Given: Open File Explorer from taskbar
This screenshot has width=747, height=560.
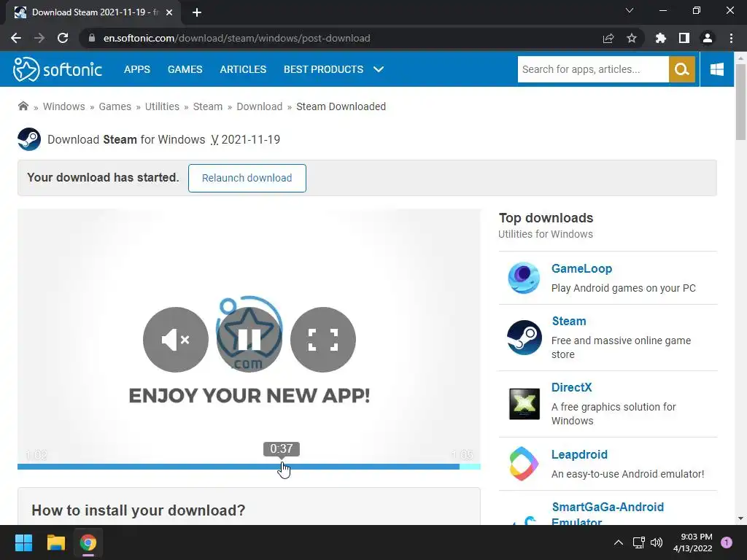Looking at the screenshot, I should pyautogui.click(x=55, y=542).
